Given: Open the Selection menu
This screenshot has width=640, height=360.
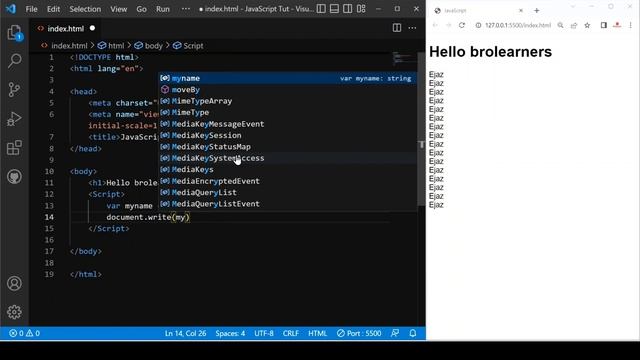Looking at the screenshot, I should coord(85,9).
